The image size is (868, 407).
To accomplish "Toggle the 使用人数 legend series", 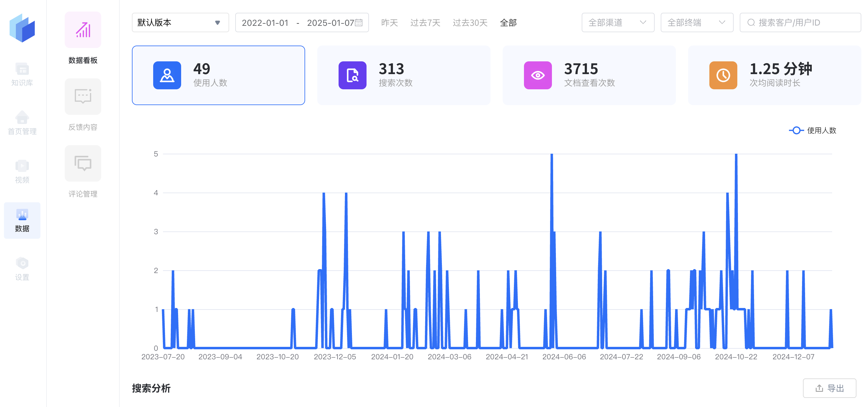I will pos(813,130).
